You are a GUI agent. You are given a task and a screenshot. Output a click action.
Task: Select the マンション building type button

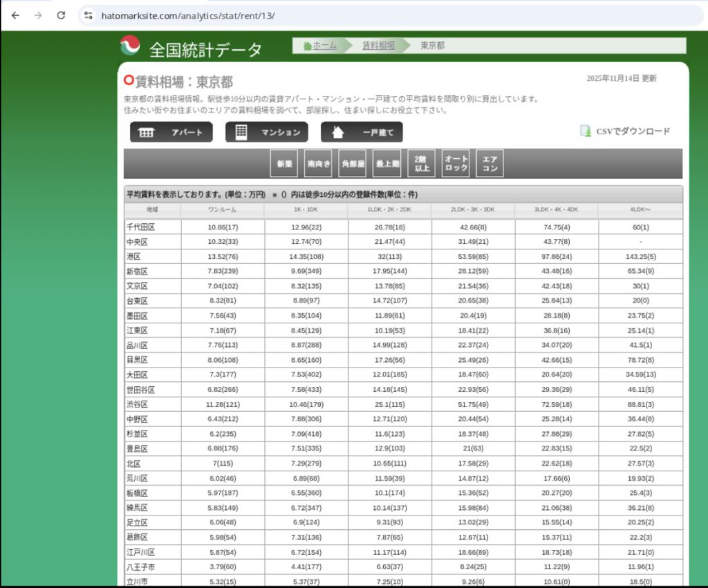point(266,132)
